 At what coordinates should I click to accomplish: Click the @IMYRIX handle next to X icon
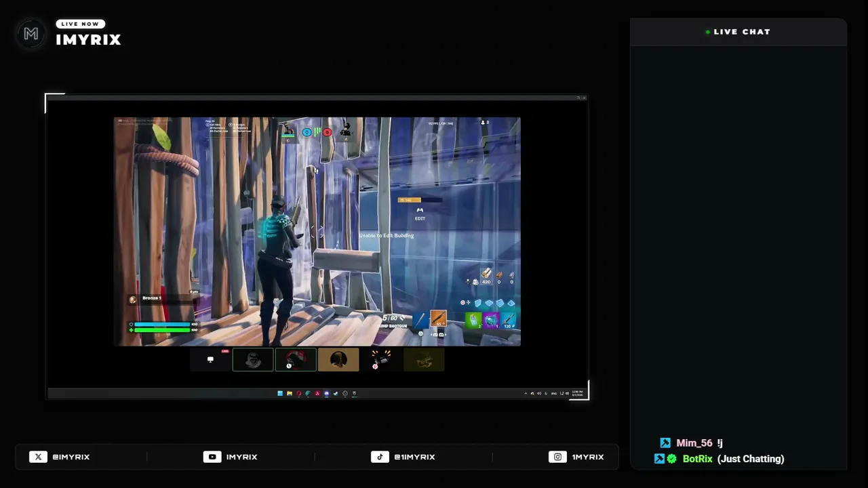(x=71, y=457)
